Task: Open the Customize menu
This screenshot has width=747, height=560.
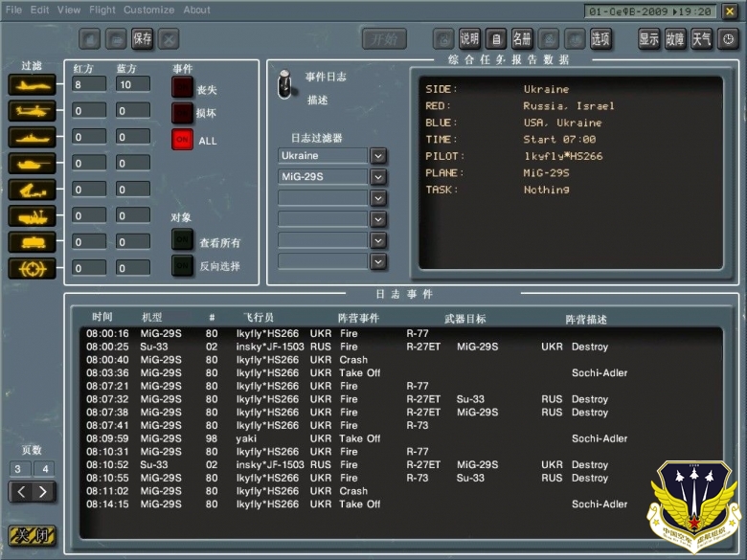Action: pos(148,10)
